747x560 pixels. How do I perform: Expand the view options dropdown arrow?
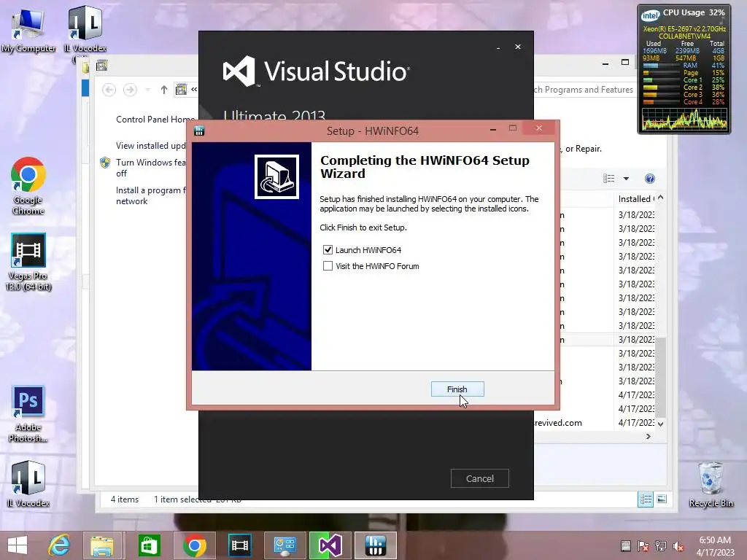(x=626, y=179)
